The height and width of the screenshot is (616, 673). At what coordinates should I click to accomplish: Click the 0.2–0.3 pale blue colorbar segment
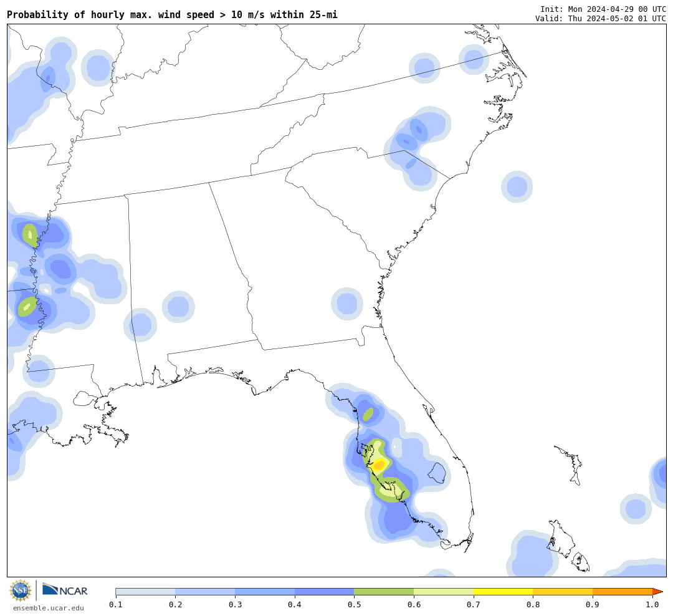tap(205, 592)
